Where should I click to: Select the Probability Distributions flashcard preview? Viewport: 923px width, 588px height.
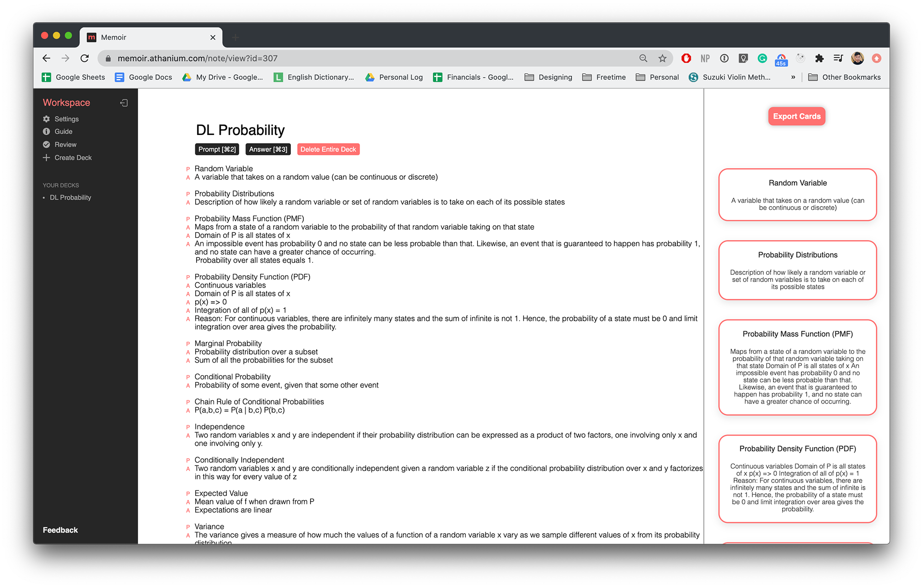798,270
